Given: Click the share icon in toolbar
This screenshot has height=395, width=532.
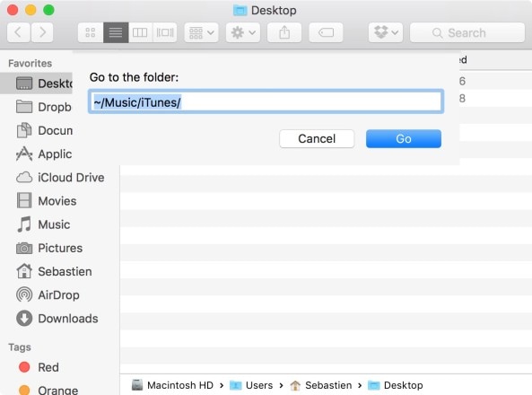Looking at the screenshot, I should (x=284, y=32).
